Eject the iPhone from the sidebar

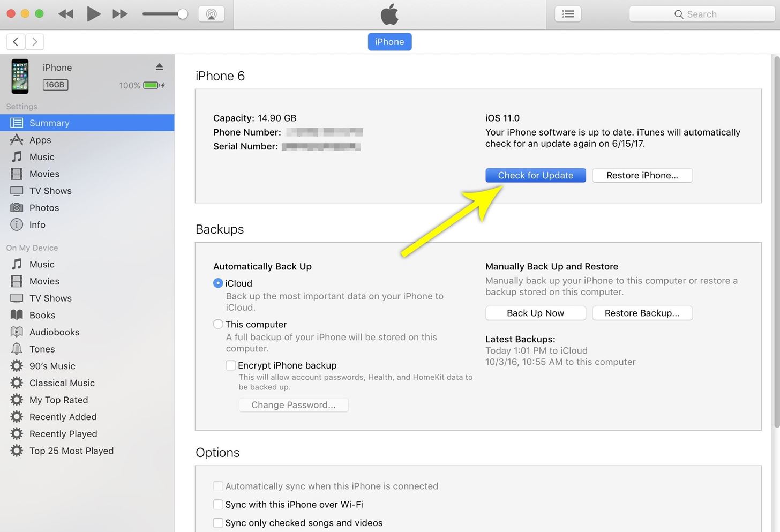[159, 67]
